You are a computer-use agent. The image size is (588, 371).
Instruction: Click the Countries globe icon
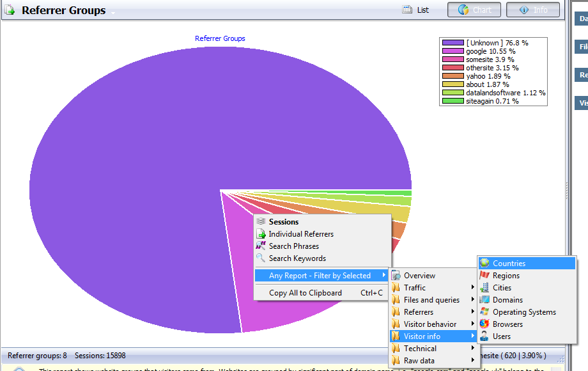click(x=484, y=263)
